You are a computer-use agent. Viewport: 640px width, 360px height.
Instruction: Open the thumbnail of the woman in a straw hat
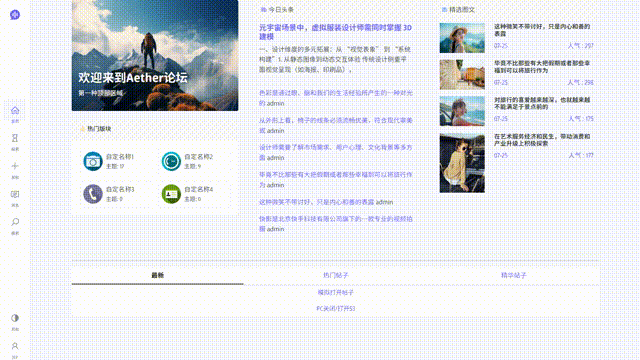[x=462, y=38]
